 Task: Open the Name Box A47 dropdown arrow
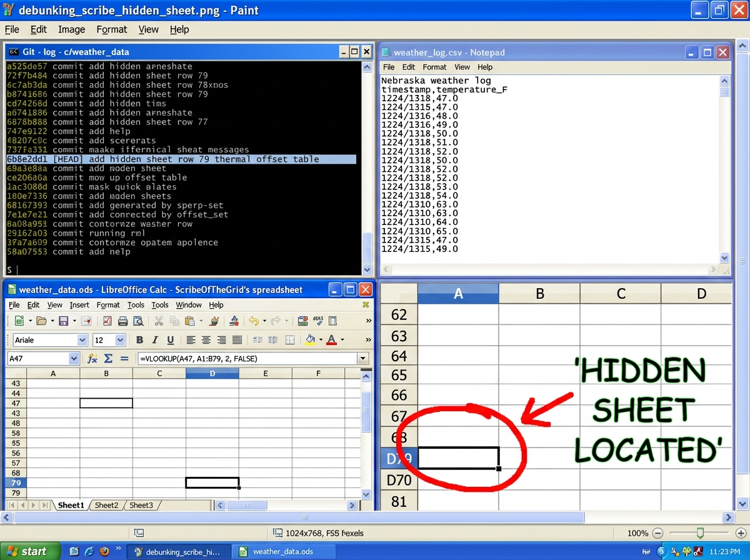(74, 359)
